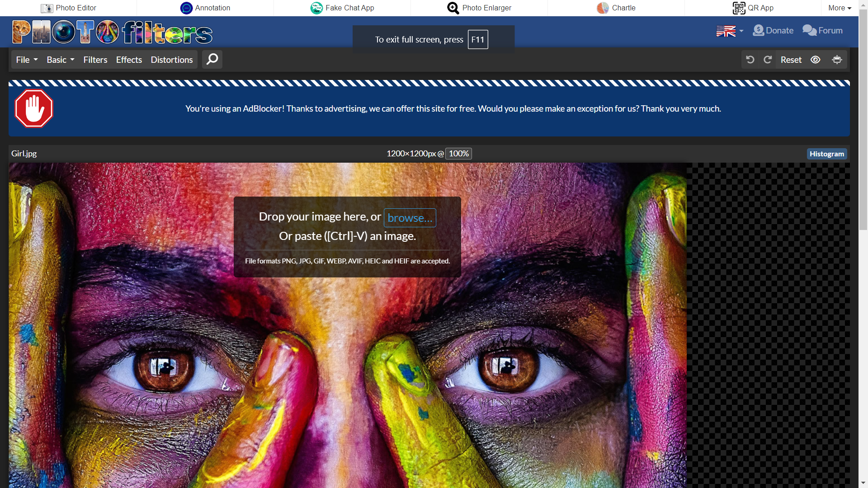Click the search magnifier icon

pyautogui.click(x=212, y=59)
